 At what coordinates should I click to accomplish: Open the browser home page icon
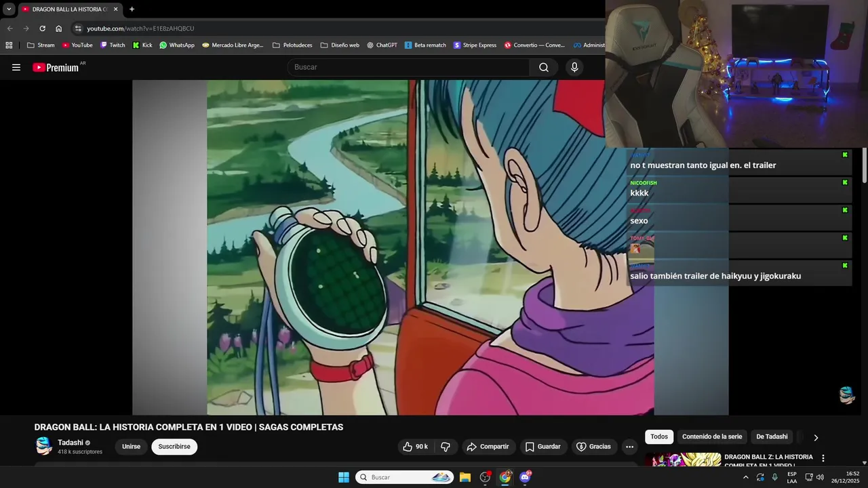(59, 28)
